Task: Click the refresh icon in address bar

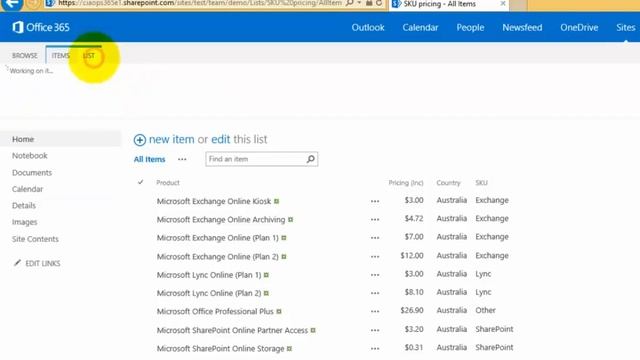Action: 379,3
